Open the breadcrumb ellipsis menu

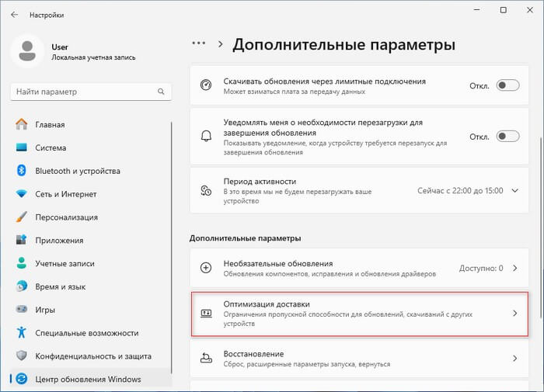pos(199,43)
